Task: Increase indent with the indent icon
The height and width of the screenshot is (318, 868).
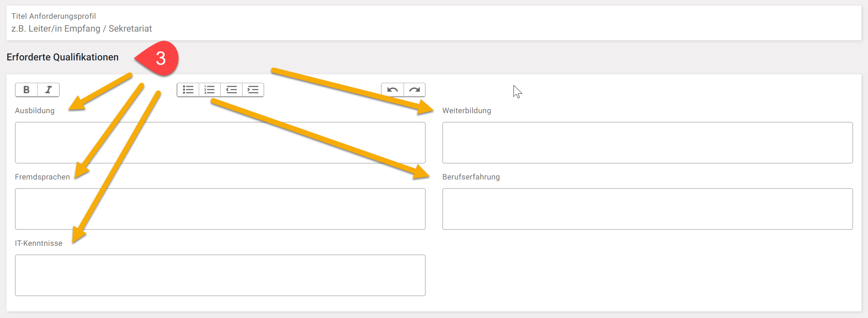Action: tap(253, 90)
